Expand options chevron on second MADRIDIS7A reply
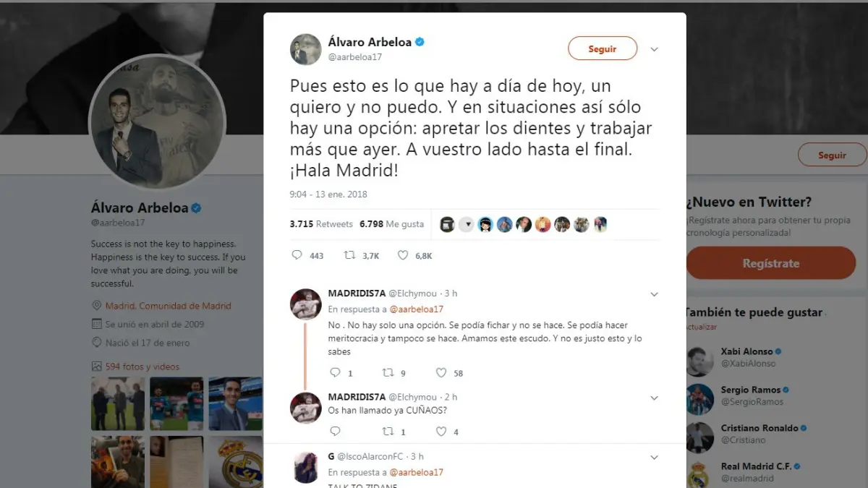This screenshot has width=868, height=488. [x=654, y=398]
